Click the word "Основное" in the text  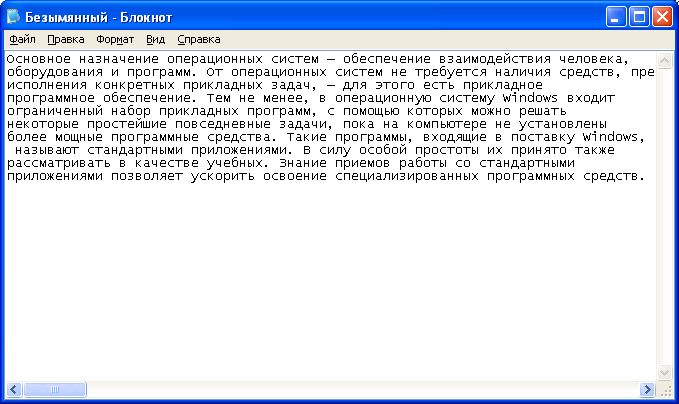pos(39,59)
